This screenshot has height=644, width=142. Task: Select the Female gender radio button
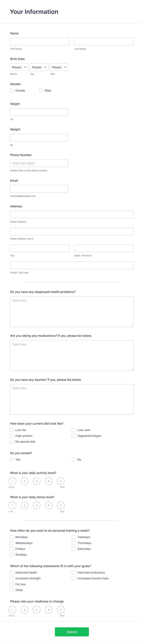click(12, 90)
